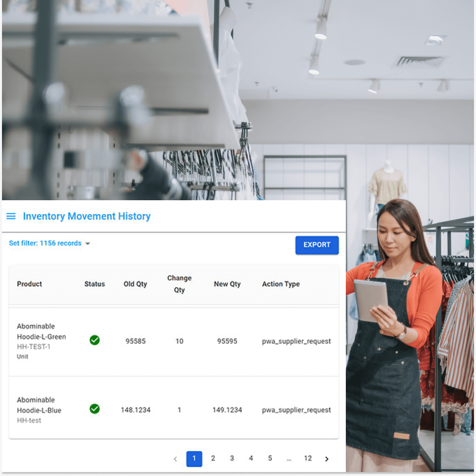Select page 2 of the pagination
Viewport: 476px width, 476px height.
(x=213, y=459)
